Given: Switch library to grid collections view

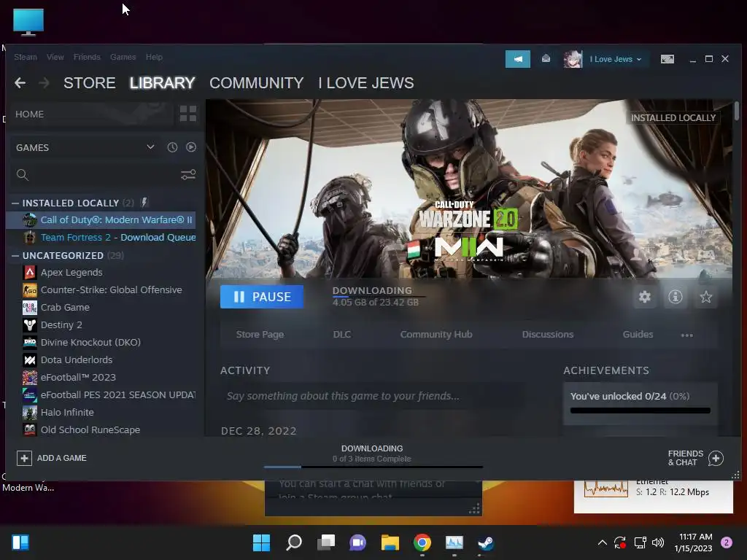Looking at the screenshot, I should coord(188,114).
